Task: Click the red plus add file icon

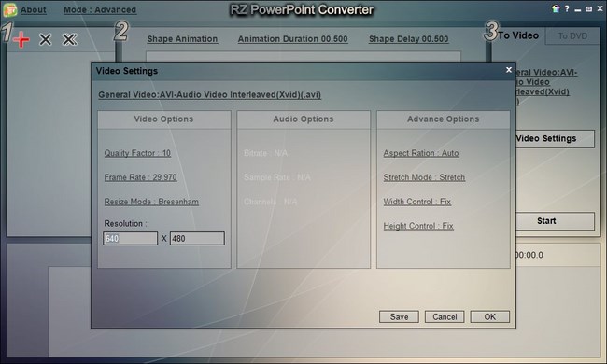Action: pos(21,39)
